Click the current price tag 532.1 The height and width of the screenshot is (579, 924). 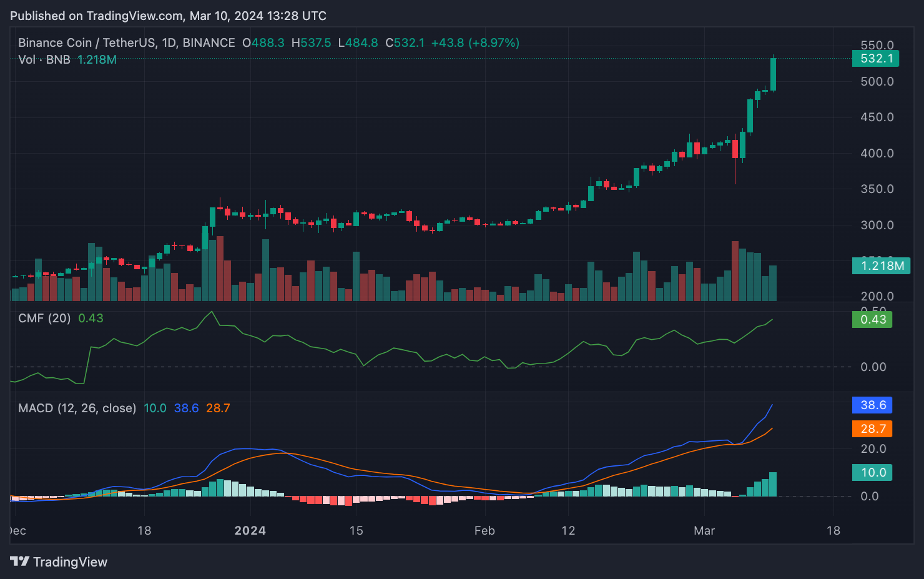point(875,59)
